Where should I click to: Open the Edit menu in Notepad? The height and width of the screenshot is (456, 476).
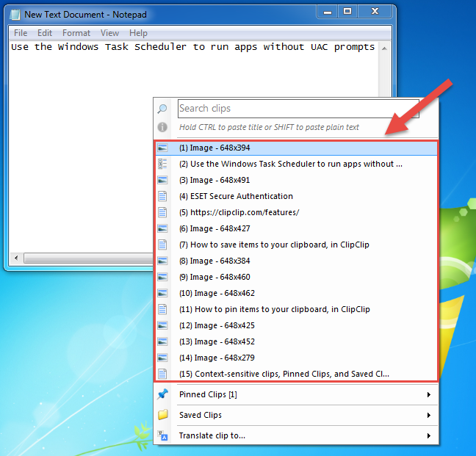coord(45,33)
